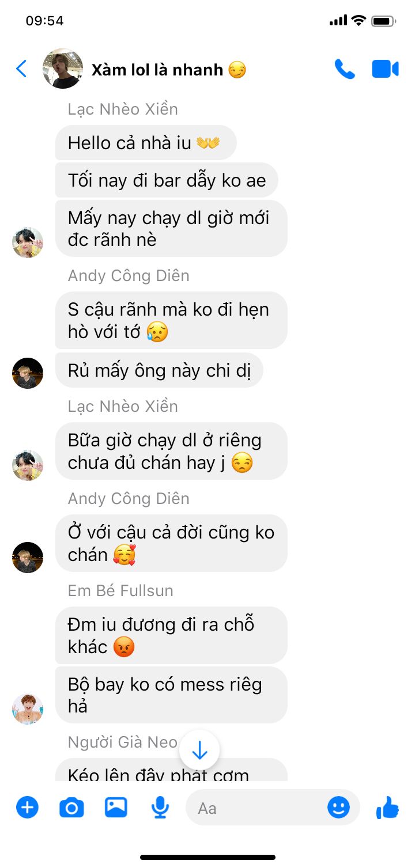Select the message Hello cả nhà iu
This screenshot has width=415, height=868.
146,143
